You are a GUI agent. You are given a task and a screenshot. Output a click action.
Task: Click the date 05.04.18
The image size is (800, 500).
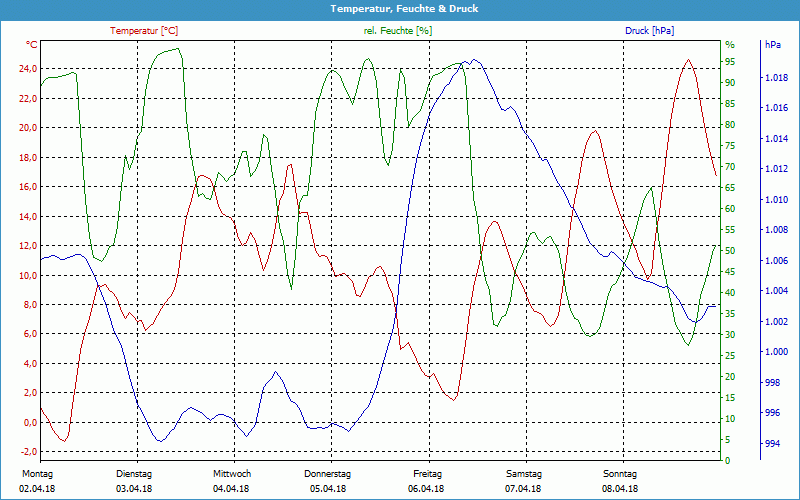pyautogui.click(x=328, y=489)
